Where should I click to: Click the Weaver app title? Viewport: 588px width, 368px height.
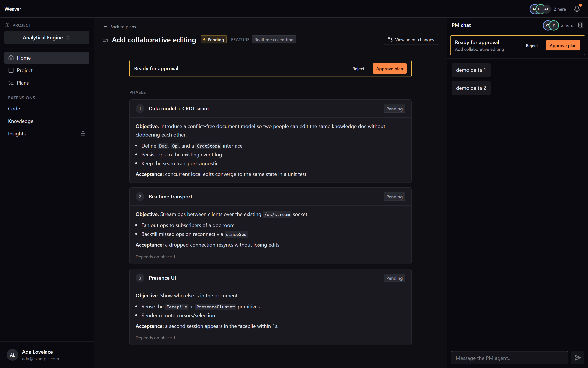[x=13, y=9]
